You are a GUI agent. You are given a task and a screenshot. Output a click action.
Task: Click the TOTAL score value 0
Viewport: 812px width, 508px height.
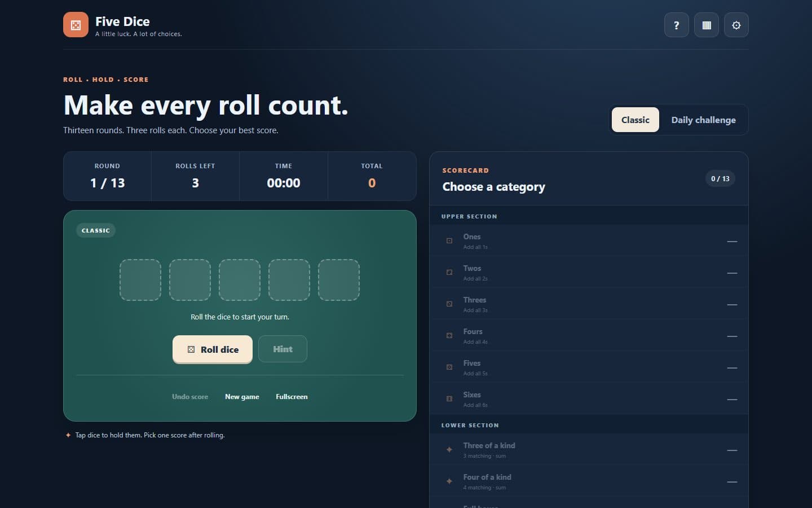coord(372,183)
